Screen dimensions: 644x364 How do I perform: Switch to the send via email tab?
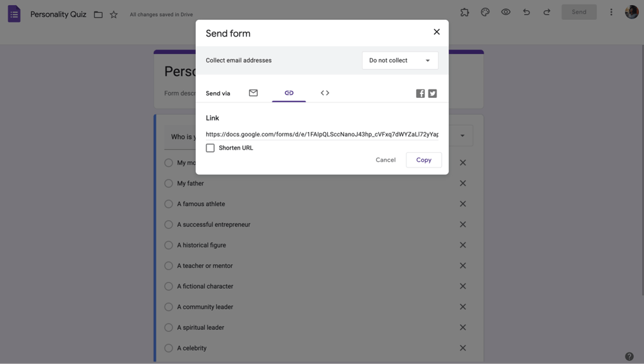[253, 93]
